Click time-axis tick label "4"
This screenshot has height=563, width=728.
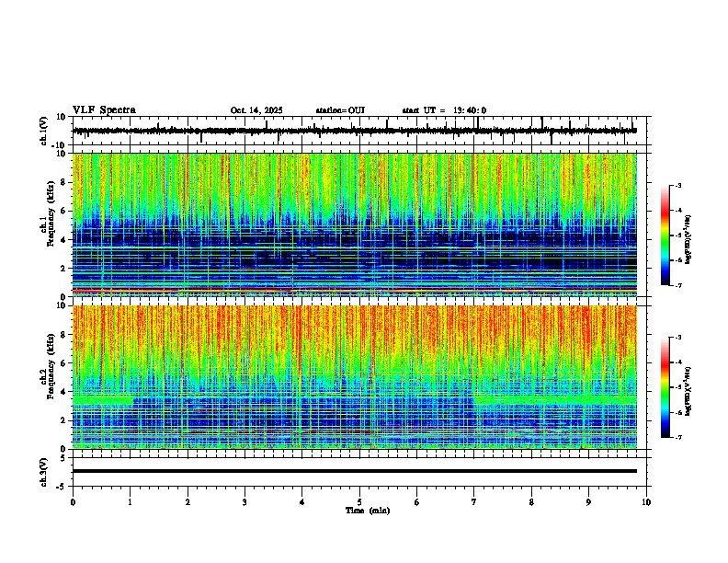tap(302, 502)
